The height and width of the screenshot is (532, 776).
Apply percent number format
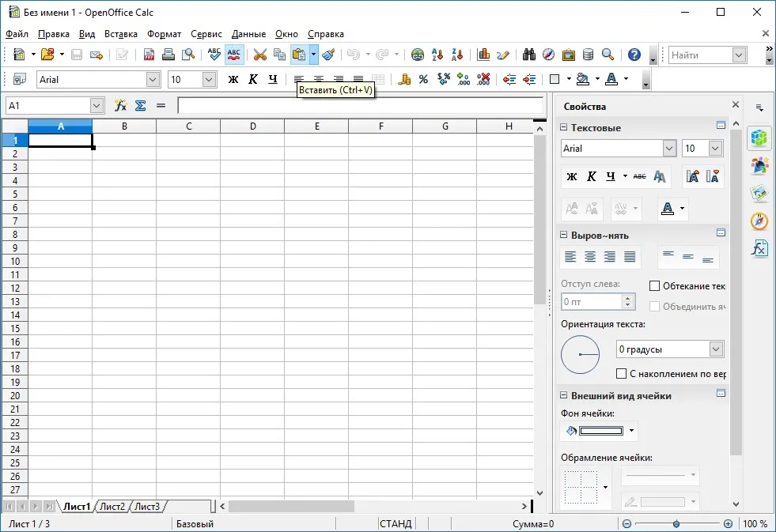[x=423, y=79]
